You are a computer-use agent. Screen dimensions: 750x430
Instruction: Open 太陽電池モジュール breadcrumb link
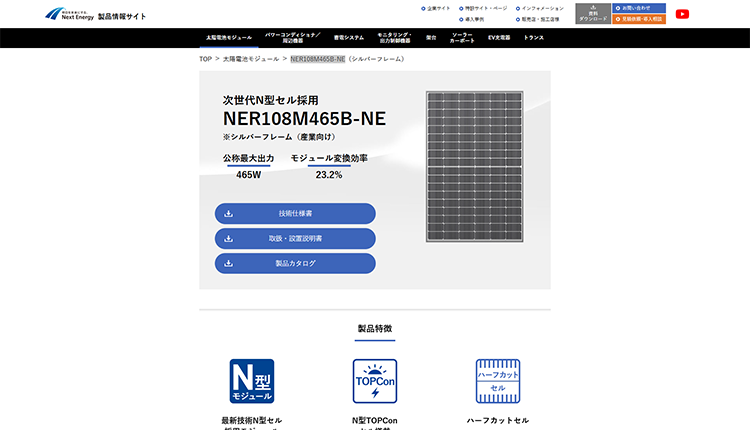coord(251,59)
